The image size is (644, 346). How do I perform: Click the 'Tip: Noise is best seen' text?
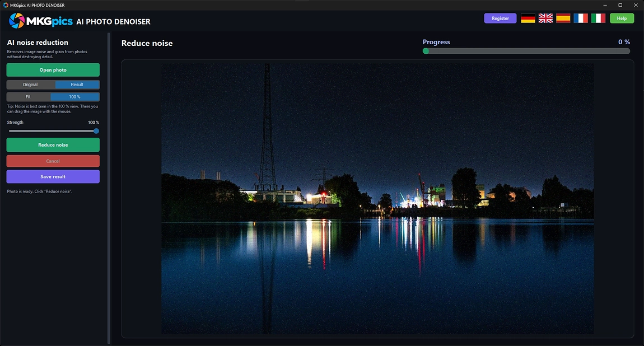coord(53,109)
